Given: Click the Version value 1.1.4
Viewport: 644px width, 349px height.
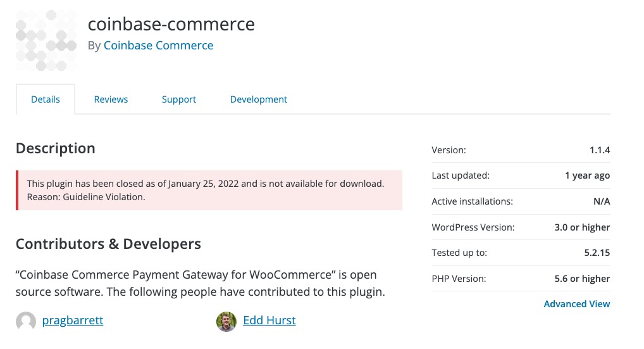Looking at the screenshot, I should point(600,150).
